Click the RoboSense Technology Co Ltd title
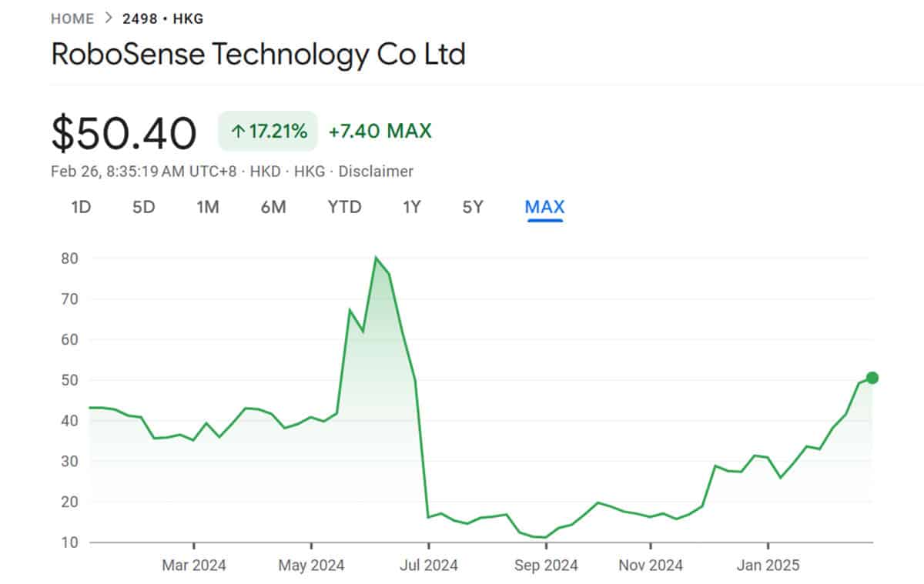924x584 pixels. (x=258, y=54)
